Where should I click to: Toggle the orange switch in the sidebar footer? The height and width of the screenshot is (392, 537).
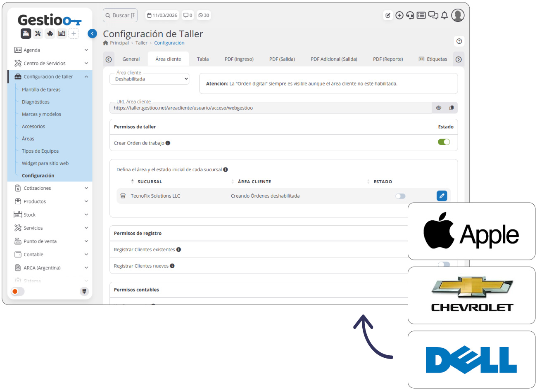tap(18, 291)
